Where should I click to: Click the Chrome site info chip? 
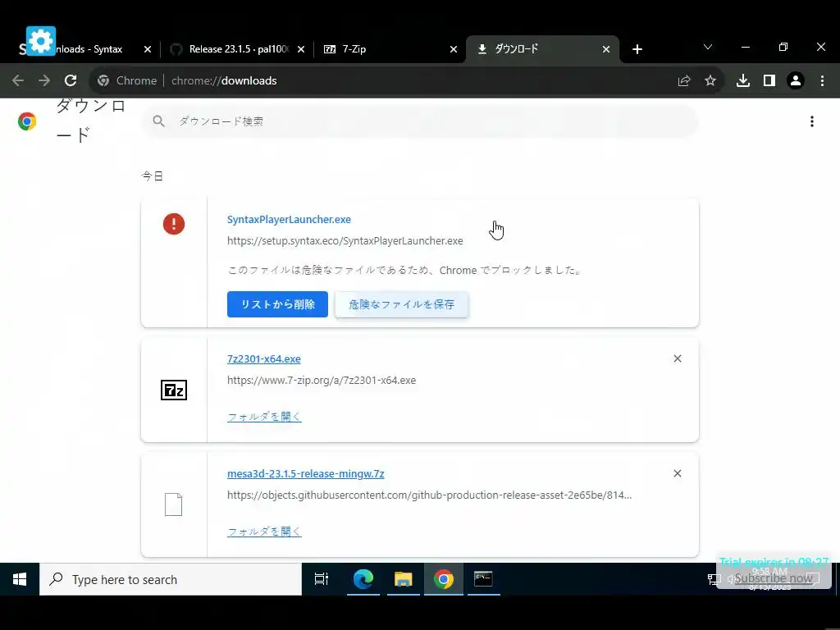(127, 80)
